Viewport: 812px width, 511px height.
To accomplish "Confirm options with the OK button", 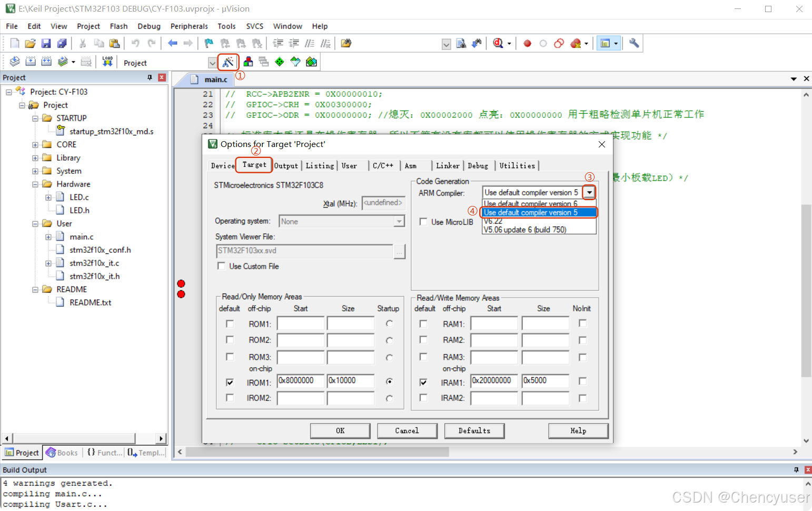I will (340, 430).
